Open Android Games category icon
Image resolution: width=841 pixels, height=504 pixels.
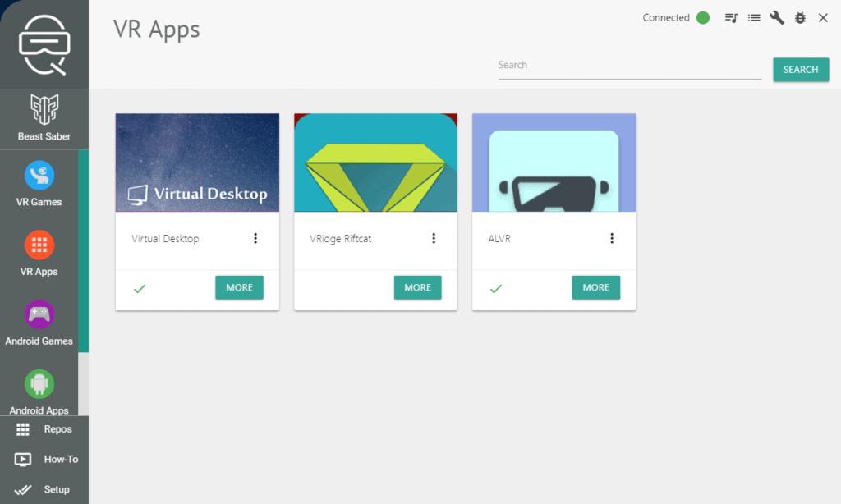pos(39,314)
